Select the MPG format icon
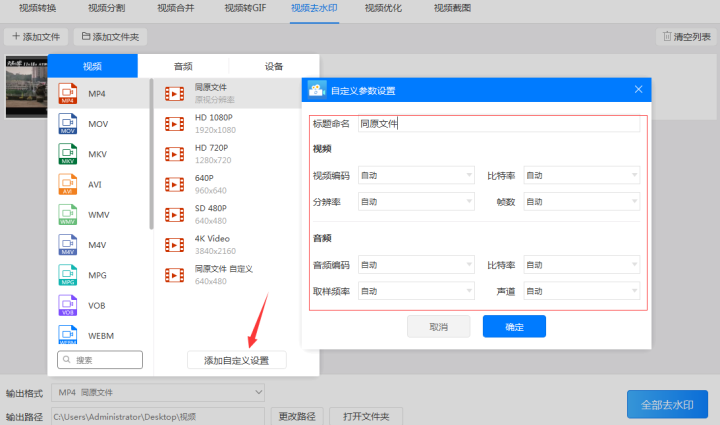The image size is (720, 425). (68, 275)
